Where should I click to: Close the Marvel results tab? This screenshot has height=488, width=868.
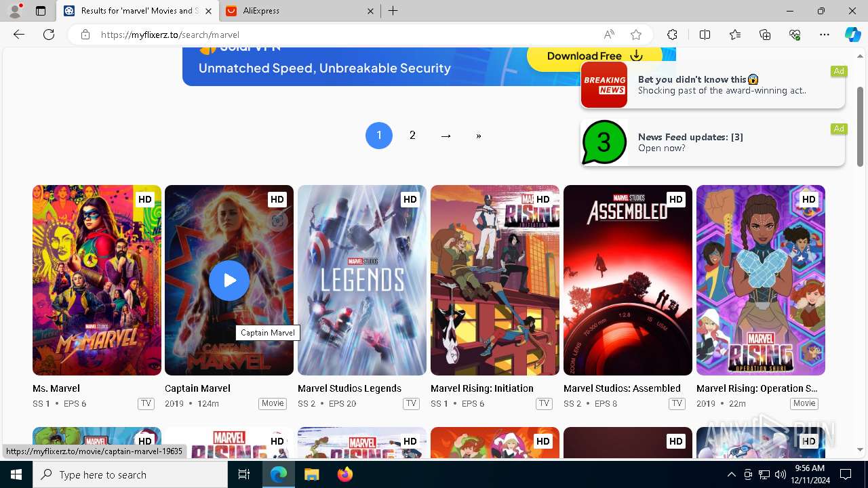coord(208,11)
